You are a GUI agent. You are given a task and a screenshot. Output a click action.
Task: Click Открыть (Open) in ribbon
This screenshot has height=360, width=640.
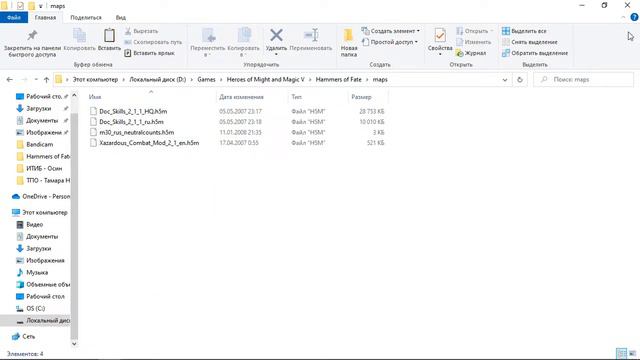[475, 31]
